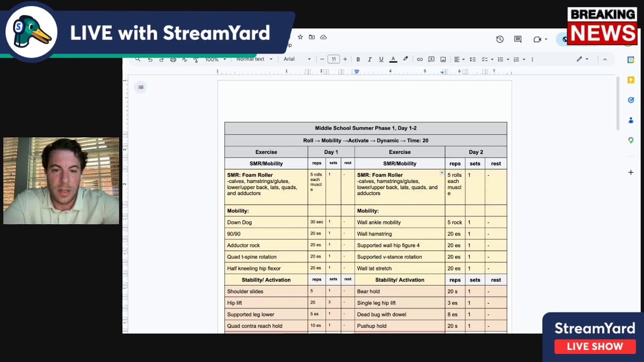Screen dimensions: 644x362
Task: Open Google Maps in the side panel
Action: pos(631,140)
